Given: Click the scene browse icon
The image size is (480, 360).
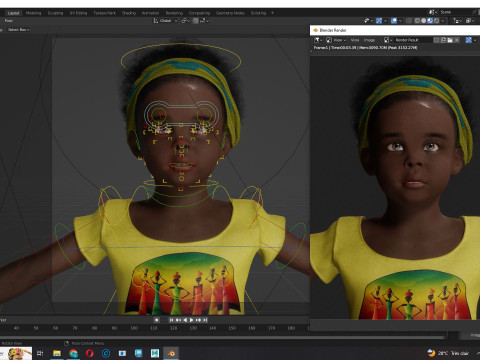Looking at the screenshot, I should click(x=433, y=12).
